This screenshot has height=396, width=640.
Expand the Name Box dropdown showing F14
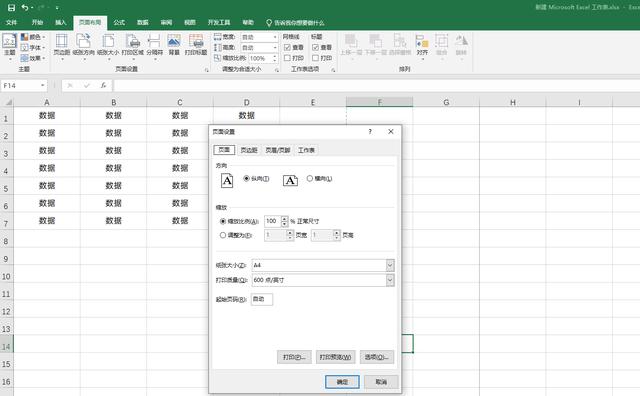(42, 85)
